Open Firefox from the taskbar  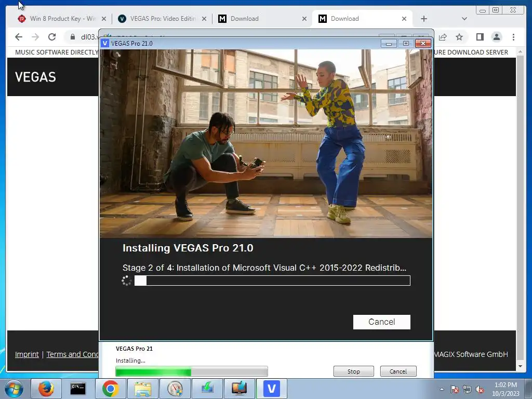pyautogui.click(x=46, y=389)
